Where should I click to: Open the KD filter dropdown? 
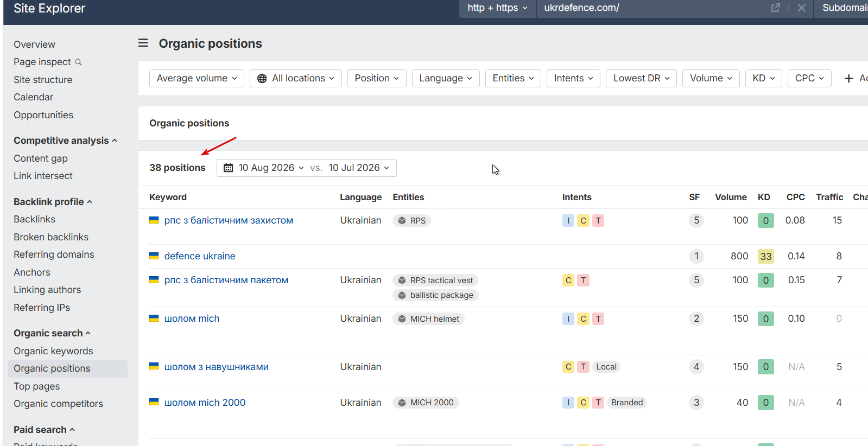[764, 79]
